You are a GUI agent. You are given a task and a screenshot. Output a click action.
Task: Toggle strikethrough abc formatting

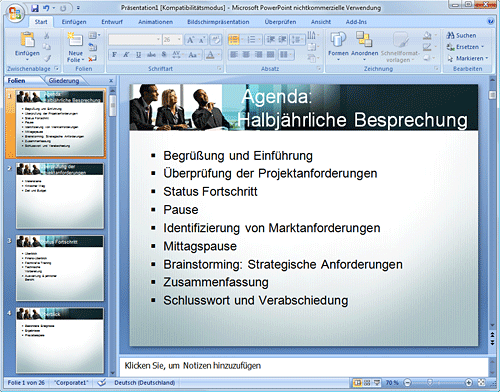click(151, 55)
